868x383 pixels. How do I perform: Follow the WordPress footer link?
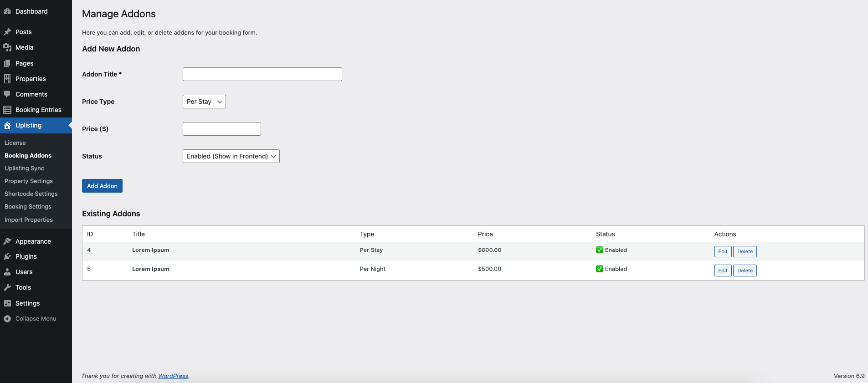coord(173,376)
